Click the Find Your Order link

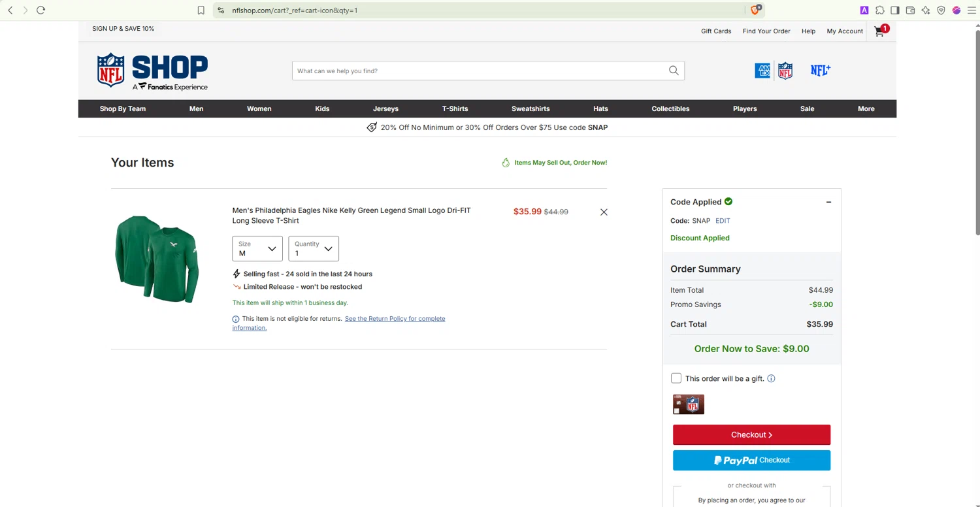pos(766,31)
